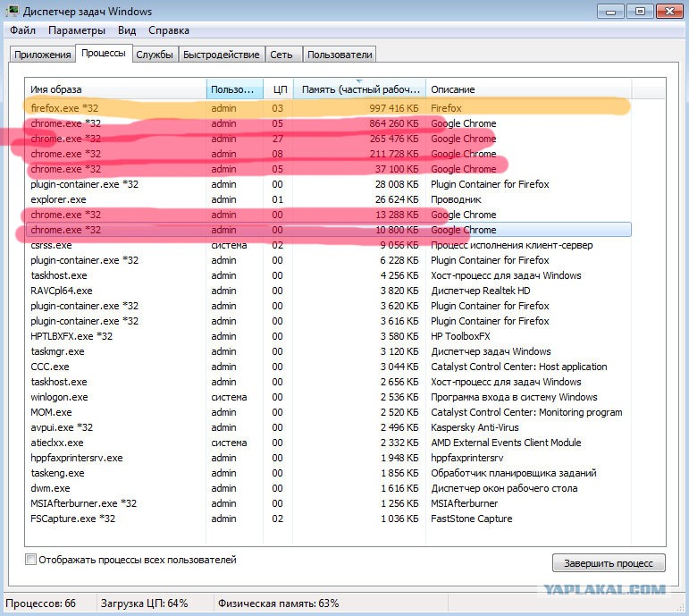This screenshot has height=616, width=689.
Task: Open the Параметры menu
Action: (77, 30)
